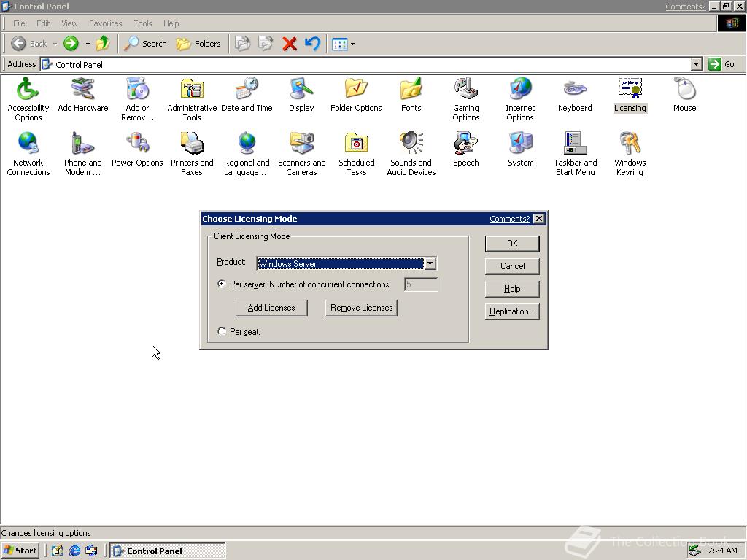Launch Internet Explorer from quick launch
747x560 pixels.
[x=74, y=551]
